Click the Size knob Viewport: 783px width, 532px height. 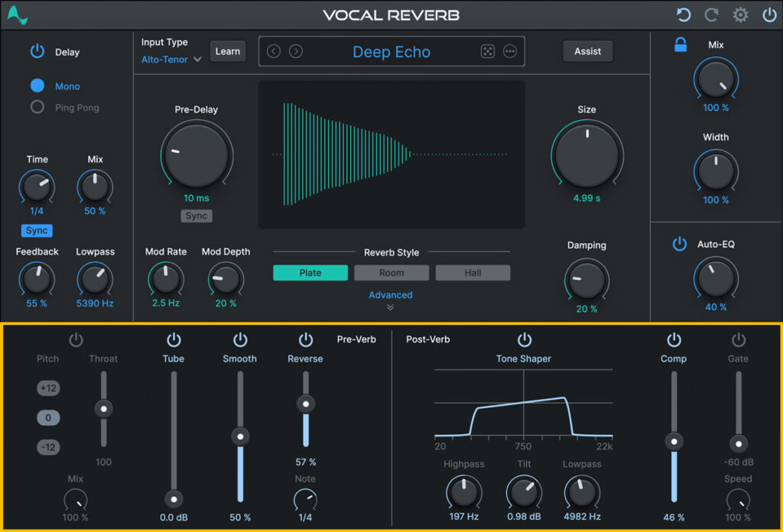tap(586, 154)
